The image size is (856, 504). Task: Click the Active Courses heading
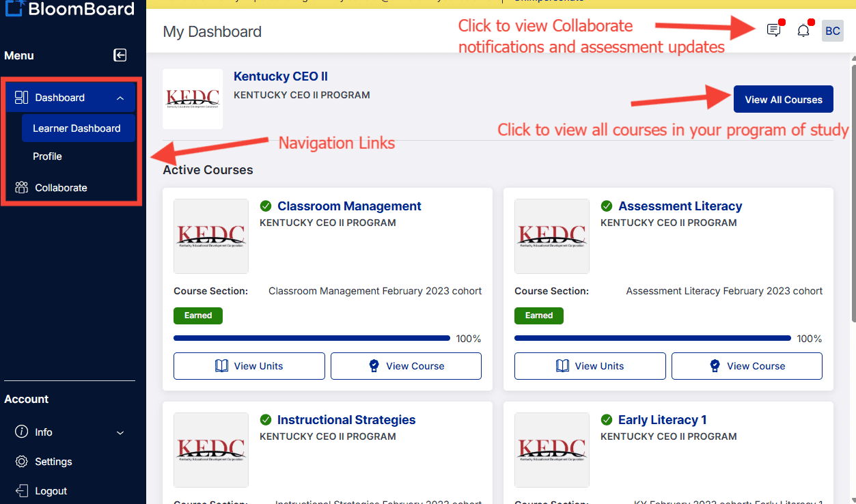coord(208,170)
